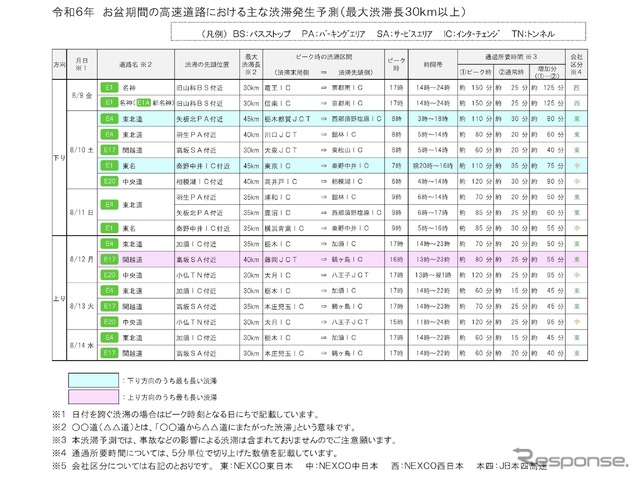This screenshot has width=640, height=480.
Task: Click the 西那須野塩原IC cell in 鹿沼IC row
Action: [356, 212]
